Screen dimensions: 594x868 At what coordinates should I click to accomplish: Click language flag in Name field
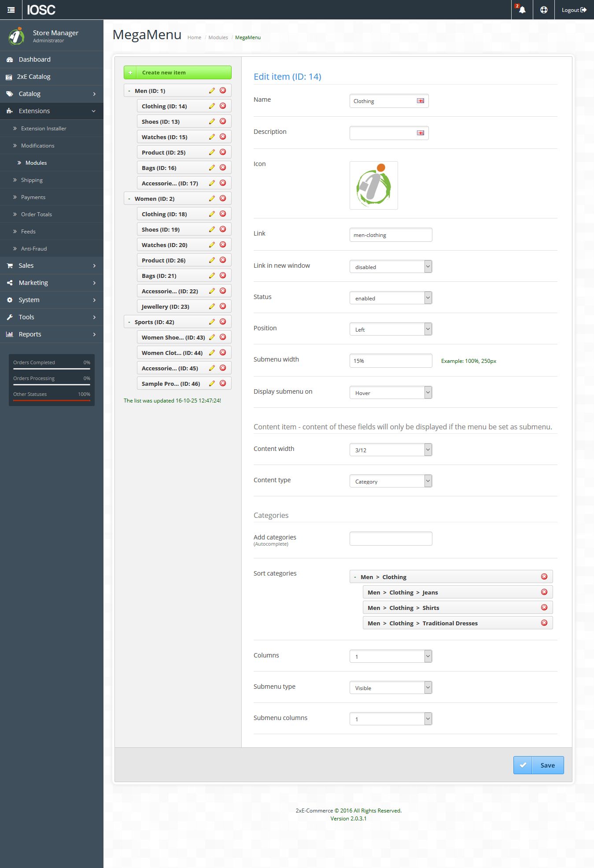pos(421,101)
